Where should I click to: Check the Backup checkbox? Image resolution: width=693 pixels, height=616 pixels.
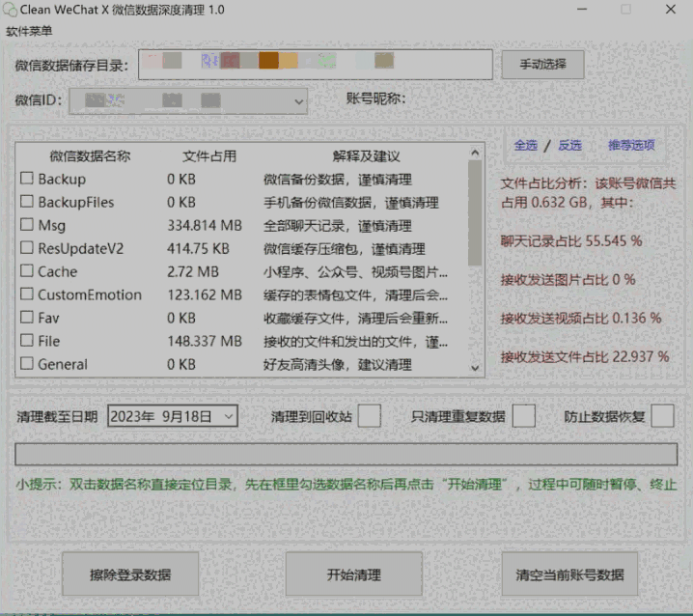(x=27, y=179)
